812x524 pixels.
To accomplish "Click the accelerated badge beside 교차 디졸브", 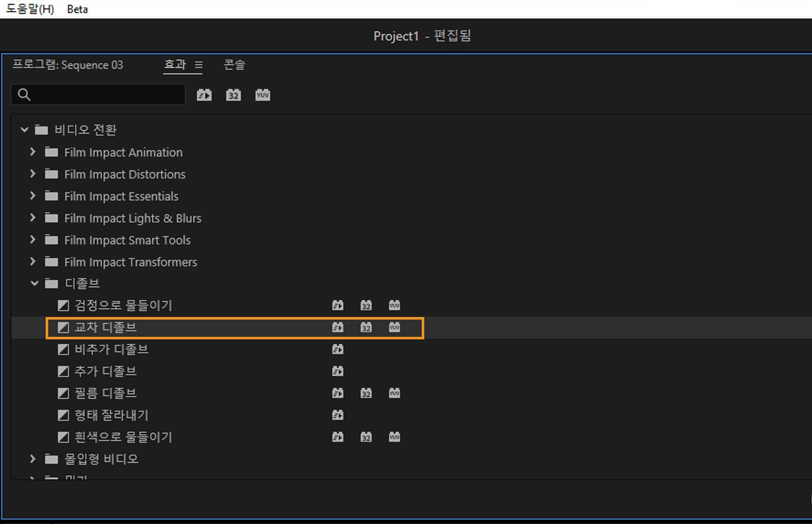I will pyautogui.click(x=337, y=328).
